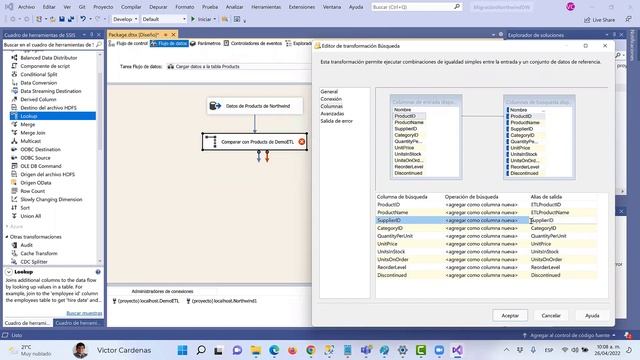640x360 pixels.
Task: Click the Ayuda button in the dialog
Action: [x=592, y=316]
